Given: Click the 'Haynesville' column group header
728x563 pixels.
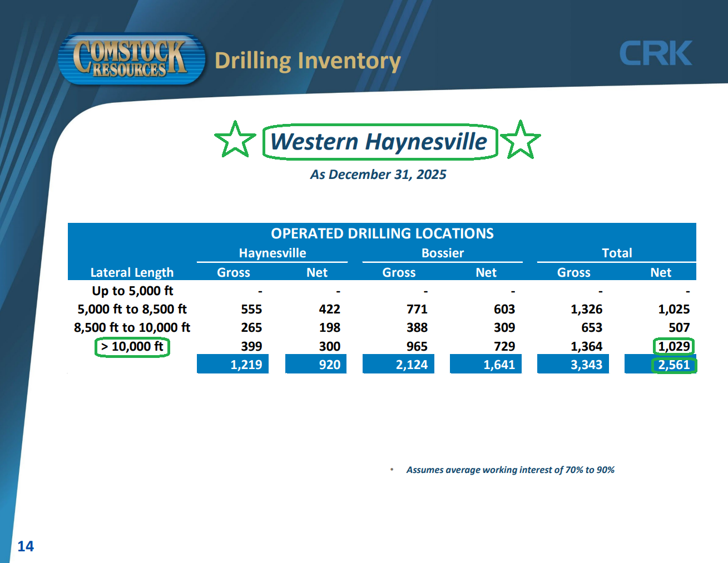Looking at the screenshot, I should 273,253.
